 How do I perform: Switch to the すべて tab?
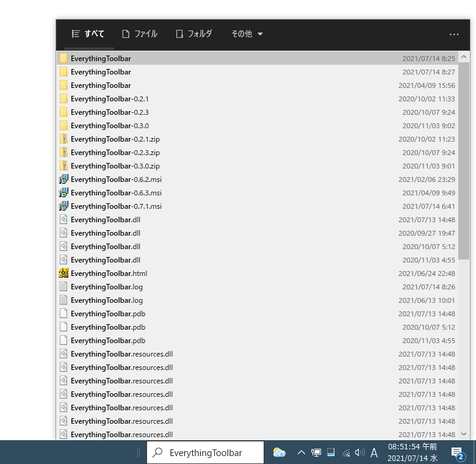click(88, 34)
